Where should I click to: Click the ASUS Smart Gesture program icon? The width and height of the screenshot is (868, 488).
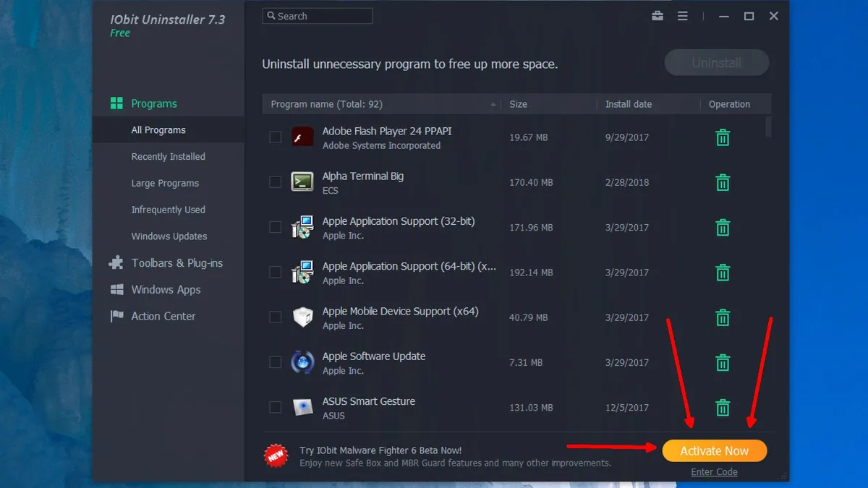click(302, 406)
